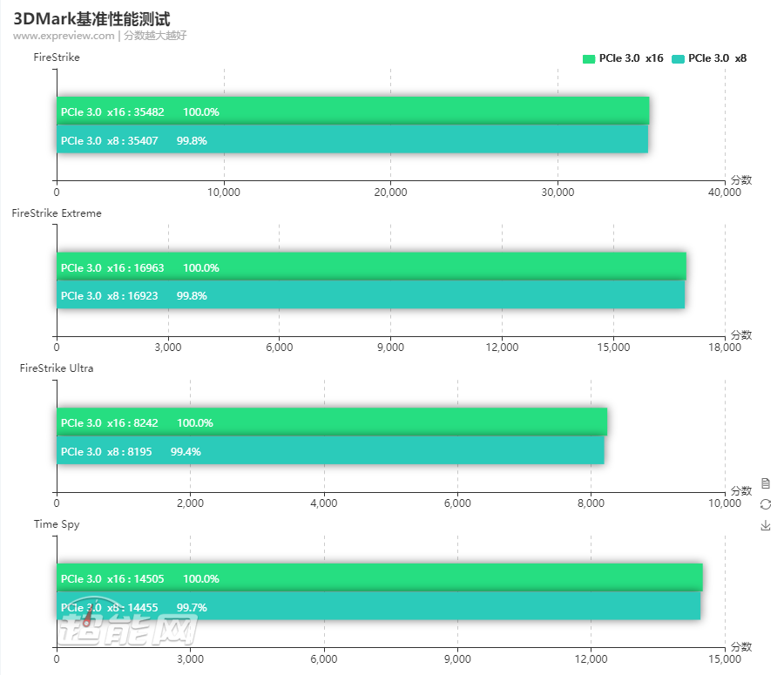Screen dimensions: 784x675
Task: Click the 4,000 axis tick label
Action: point(324,503)
